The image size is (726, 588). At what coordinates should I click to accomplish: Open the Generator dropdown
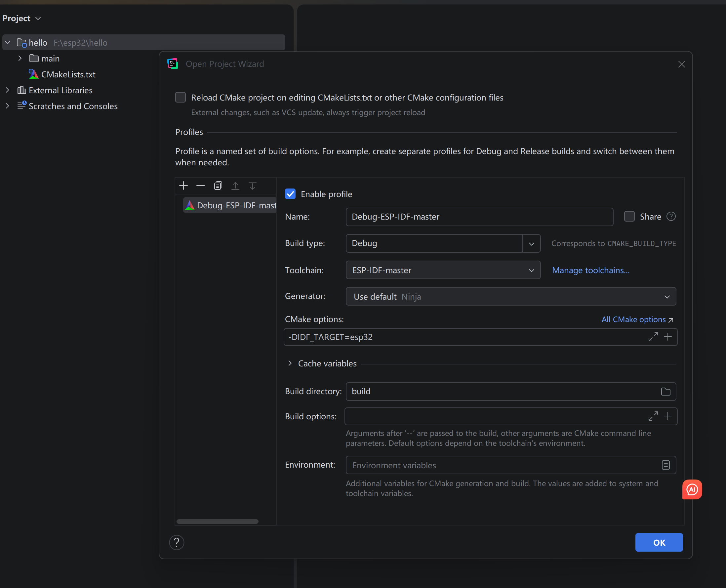(511, 296)
